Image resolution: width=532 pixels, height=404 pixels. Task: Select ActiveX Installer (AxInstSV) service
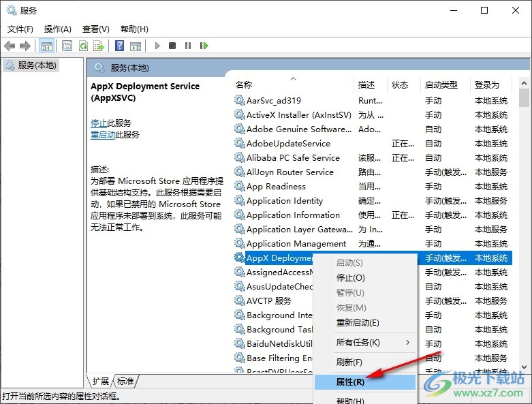pos(299,114)
